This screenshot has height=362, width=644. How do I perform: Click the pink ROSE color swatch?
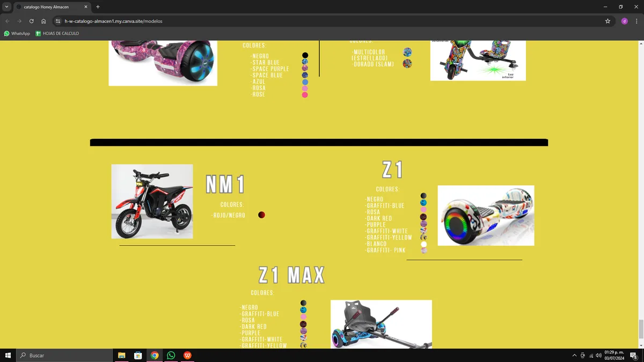point(305,95)
